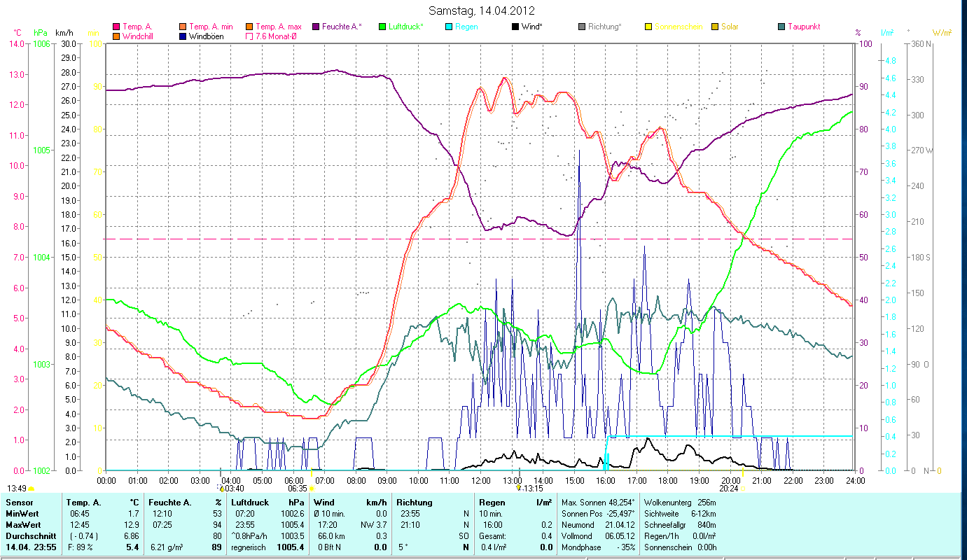Click the Sonnen Pos -25,497° entry
This screenshot has height=560, width=967.
pos(598,514)
